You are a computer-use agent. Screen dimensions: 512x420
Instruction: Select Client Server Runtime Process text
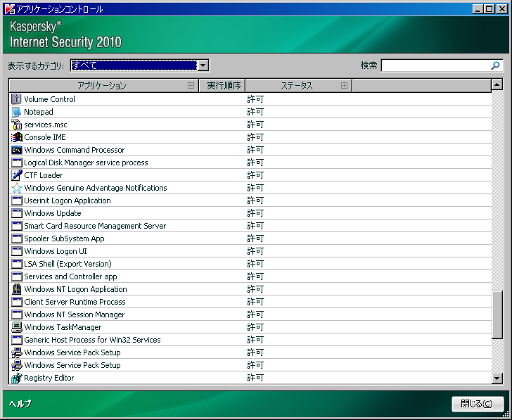pos(75,302)
